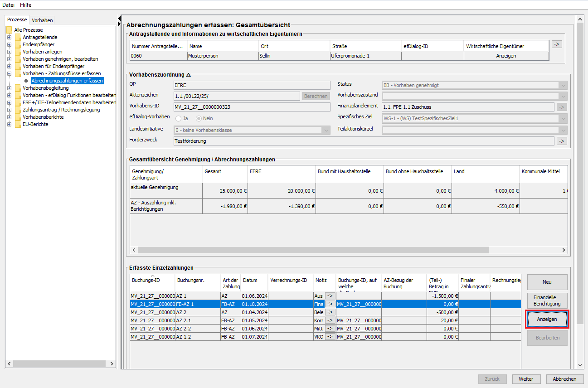Viewport: 588px width, 388px height.
Task: Open the Hilfe menu
Action: 25,5
